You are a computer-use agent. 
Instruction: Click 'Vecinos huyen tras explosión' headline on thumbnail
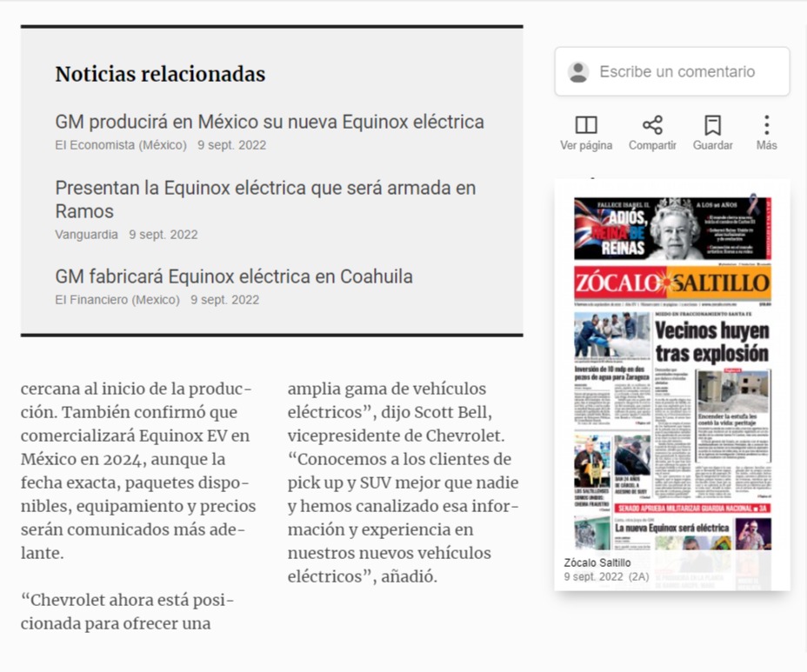712,343
